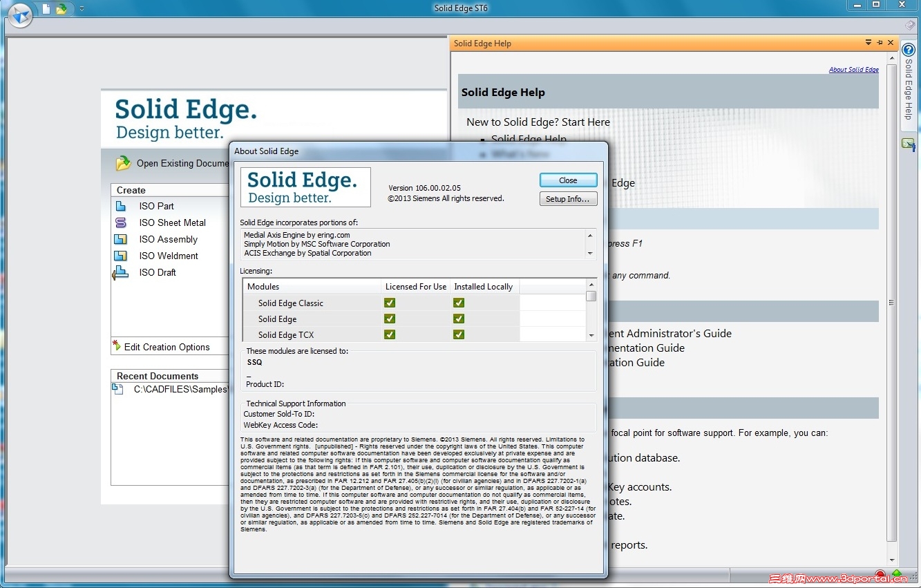Open the Solid Edge Help pane options arrow

click(868, 43)
